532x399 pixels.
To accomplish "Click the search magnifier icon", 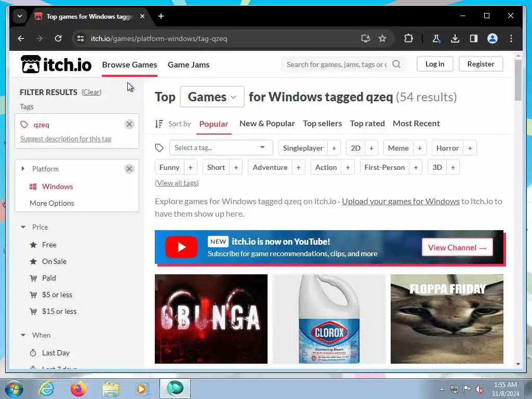I will [x=396, y=64].
